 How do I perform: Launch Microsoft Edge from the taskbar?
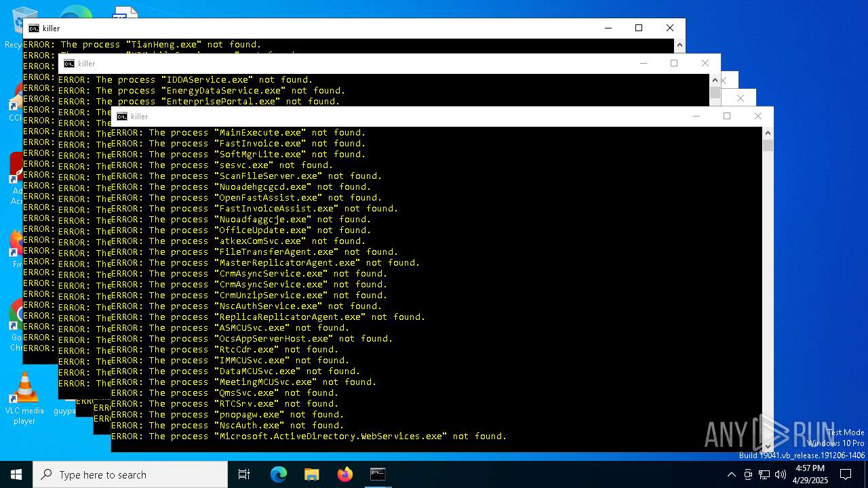[279, 474]
